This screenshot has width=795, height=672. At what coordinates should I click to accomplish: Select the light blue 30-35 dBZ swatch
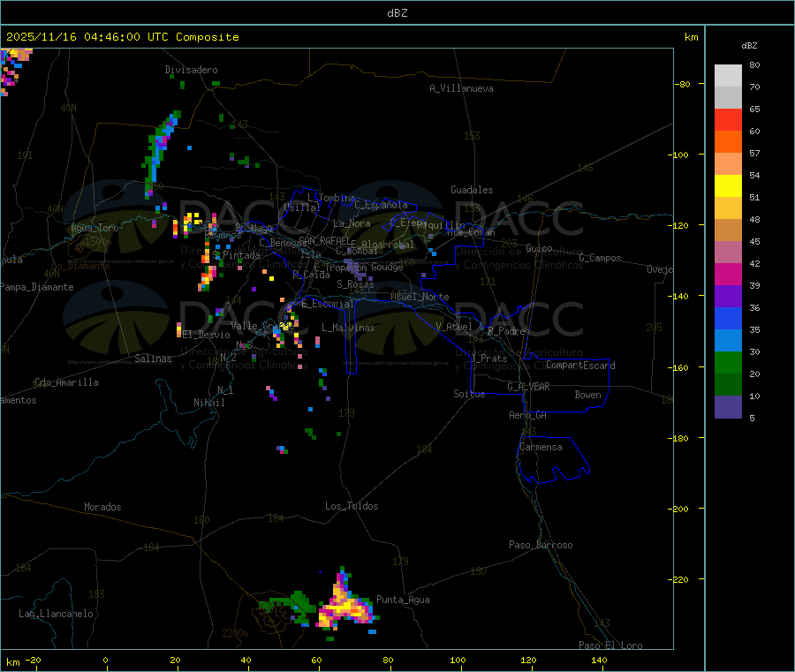728,341
